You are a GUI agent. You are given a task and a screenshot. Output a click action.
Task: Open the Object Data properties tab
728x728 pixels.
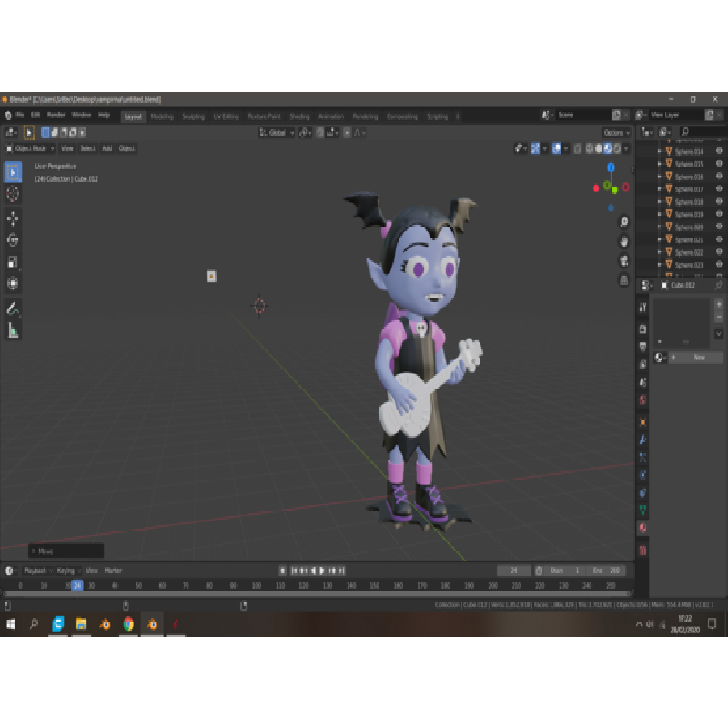pyautogui.click(x=642, y=511)
